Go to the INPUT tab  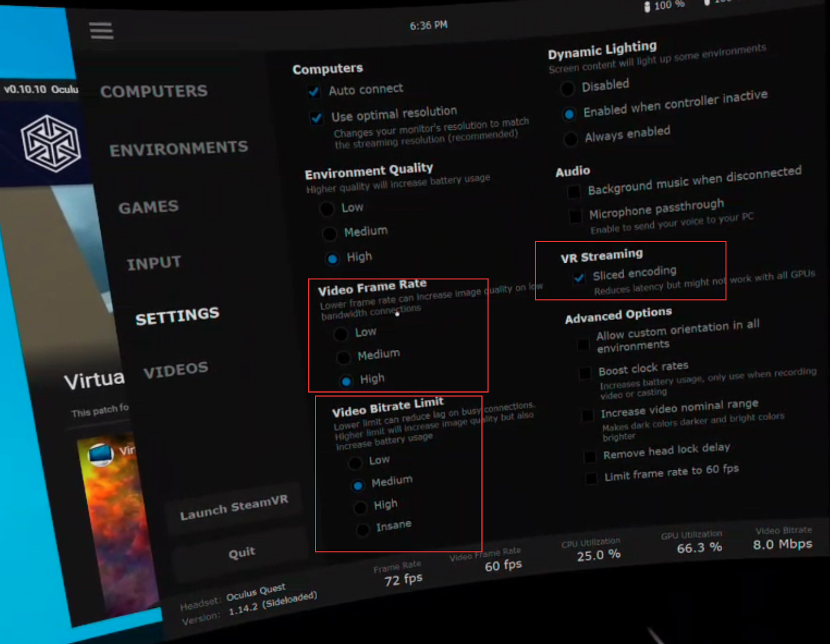pos(154,263)
